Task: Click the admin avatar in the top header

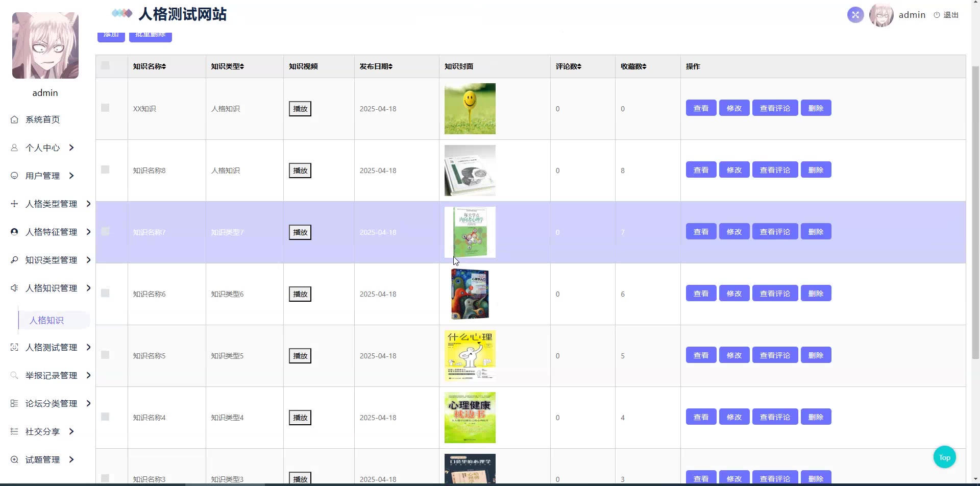Action: pyautogui.click(x=881, y=15)
